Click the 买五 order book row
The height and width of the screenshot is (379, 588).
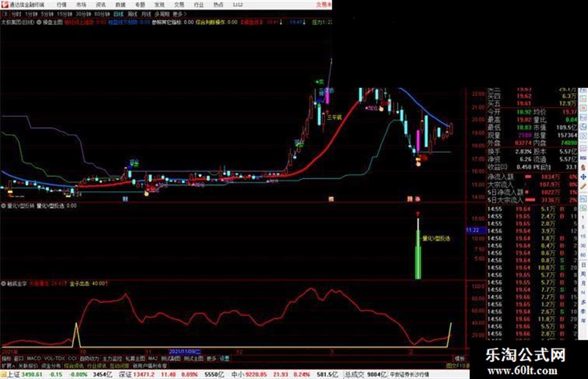coord(532,103)
